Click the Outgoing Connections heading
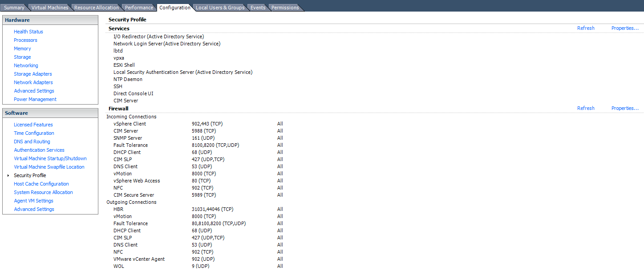 click(x=131, y=202)
